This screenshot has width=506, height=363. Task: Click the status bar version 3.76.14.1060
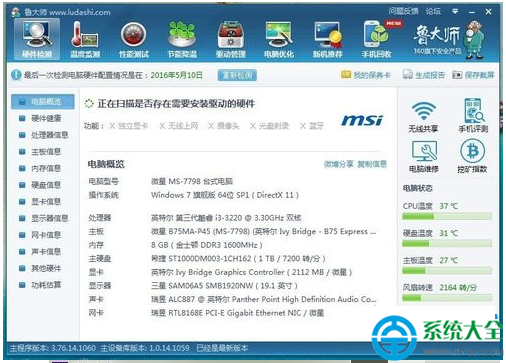click(x=52, y=348)
